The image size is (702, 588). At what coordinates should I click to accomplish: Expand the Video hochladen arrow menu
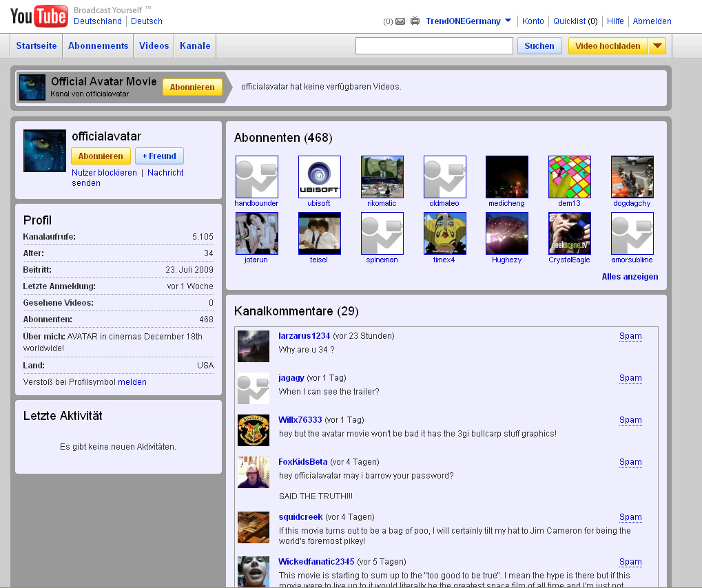click(x=657, y=45)
